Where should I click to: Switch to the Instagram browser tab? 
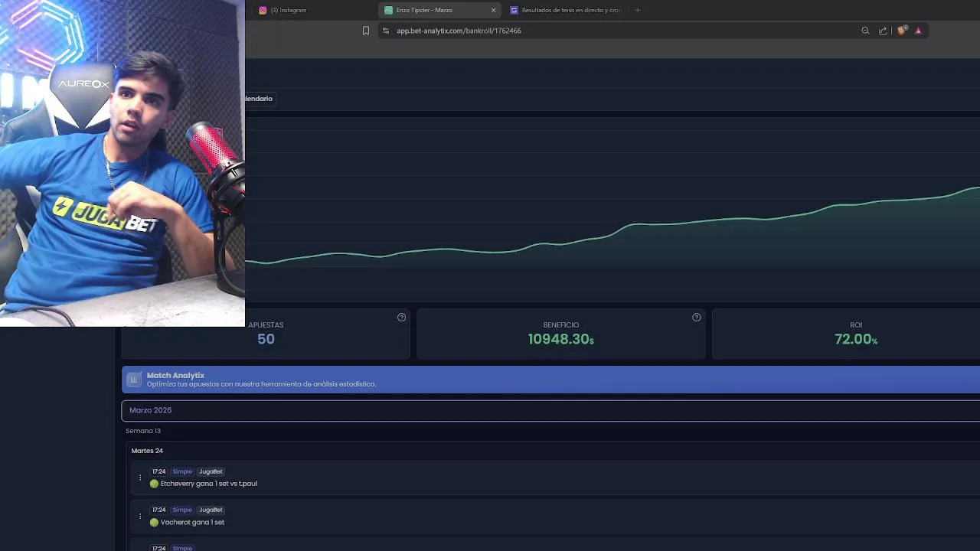point(283,10)
